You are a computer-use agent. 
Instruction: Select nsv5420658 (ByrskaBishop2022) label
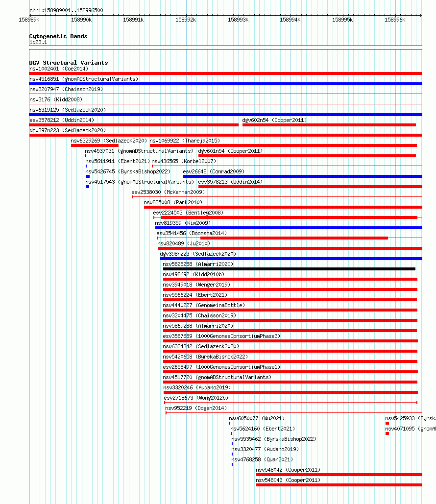pos(205,357)
